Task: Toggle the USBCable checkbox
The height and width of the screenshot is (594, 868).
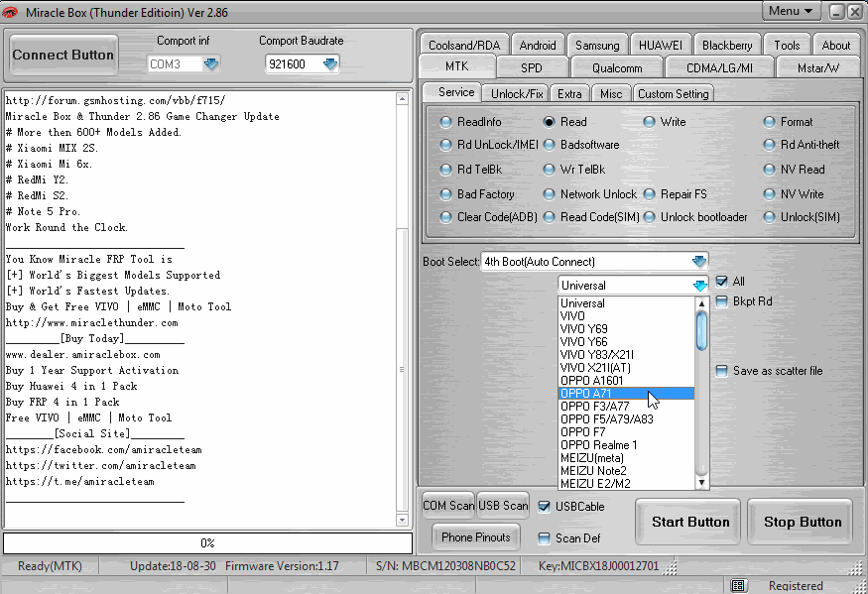Action: click(x=545, y=507)
